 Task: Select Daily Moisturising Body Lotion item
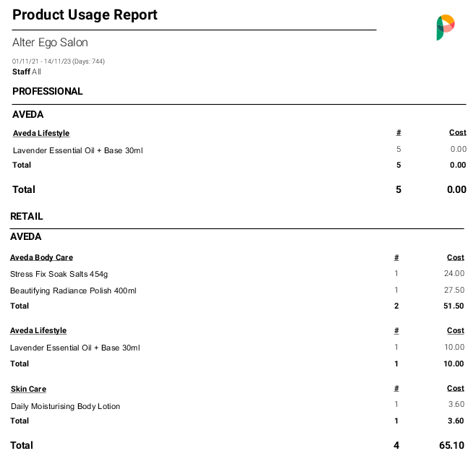(65, 406)
